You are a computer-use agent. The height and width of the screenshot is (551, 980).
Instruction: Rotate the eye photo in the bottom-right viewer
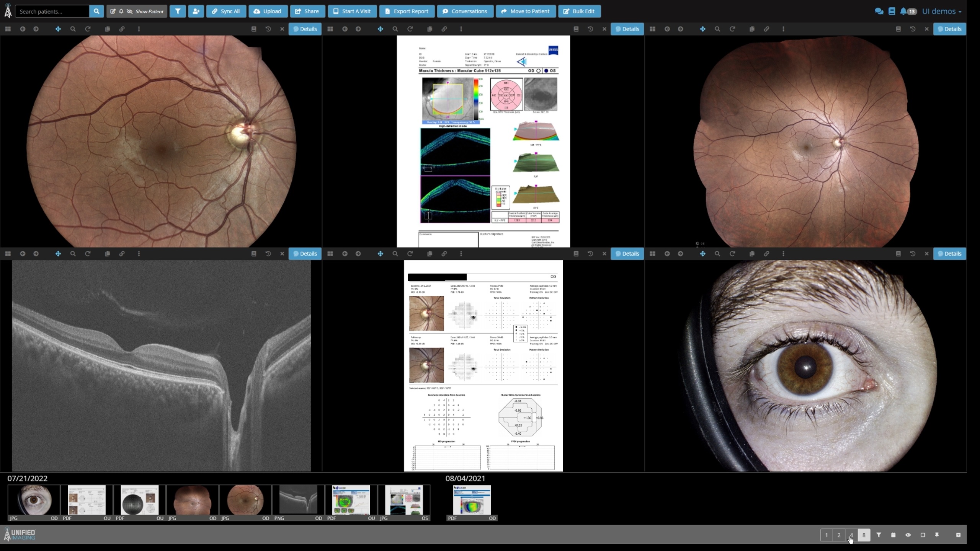[x=732, y=253]
